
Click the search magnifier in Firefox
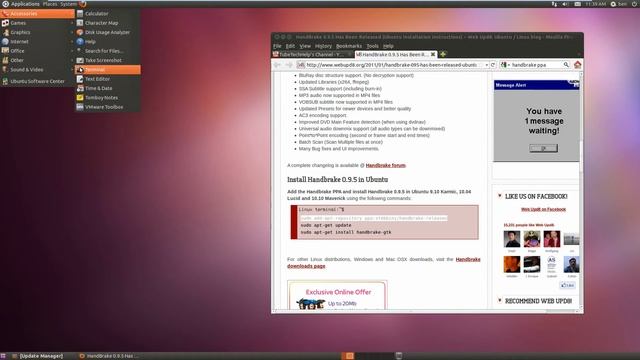566,65
